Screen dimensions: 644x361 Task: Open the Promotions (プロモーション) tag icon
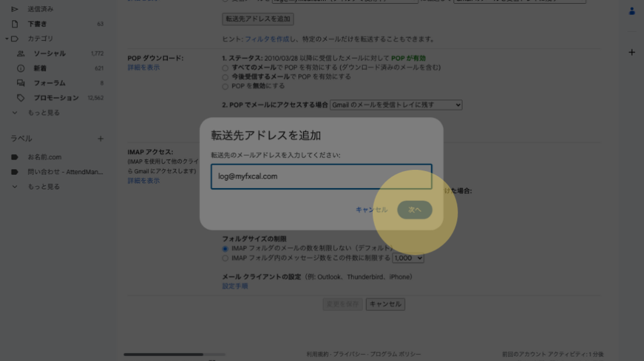(x=21, y=98)
